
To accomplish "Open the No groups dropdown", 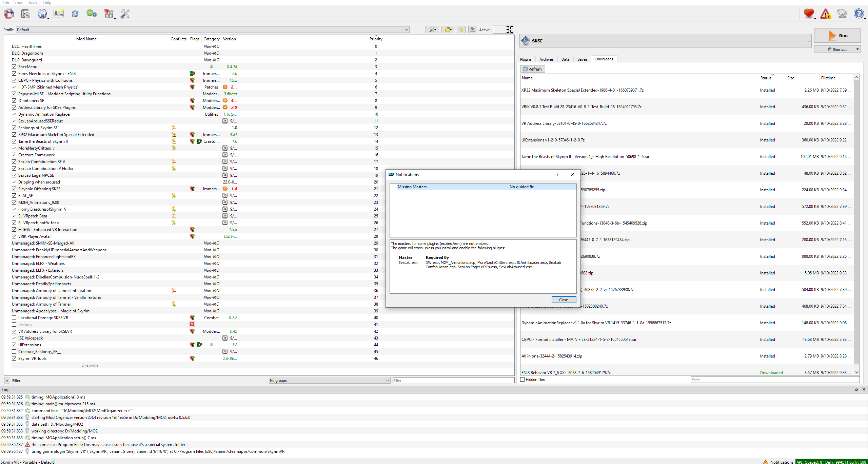I will [330, 381].
